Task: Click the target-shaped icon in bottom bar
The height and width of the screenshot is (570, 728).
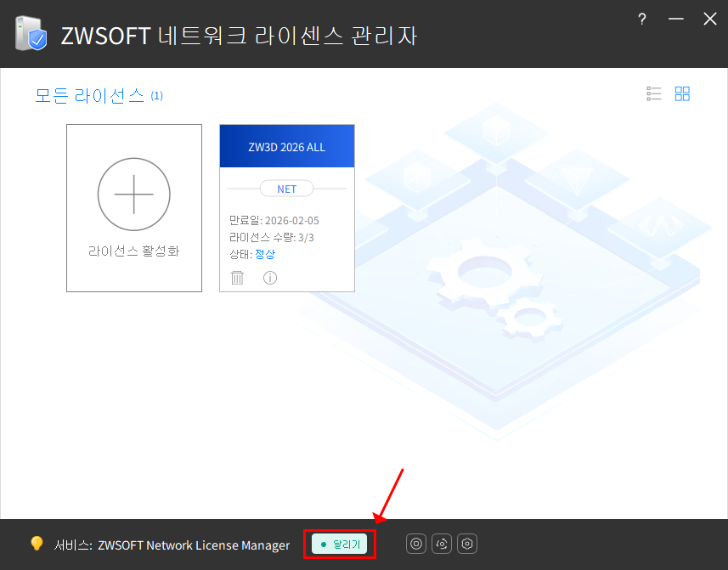Action: pyautogui.click(x=415, y=543)
